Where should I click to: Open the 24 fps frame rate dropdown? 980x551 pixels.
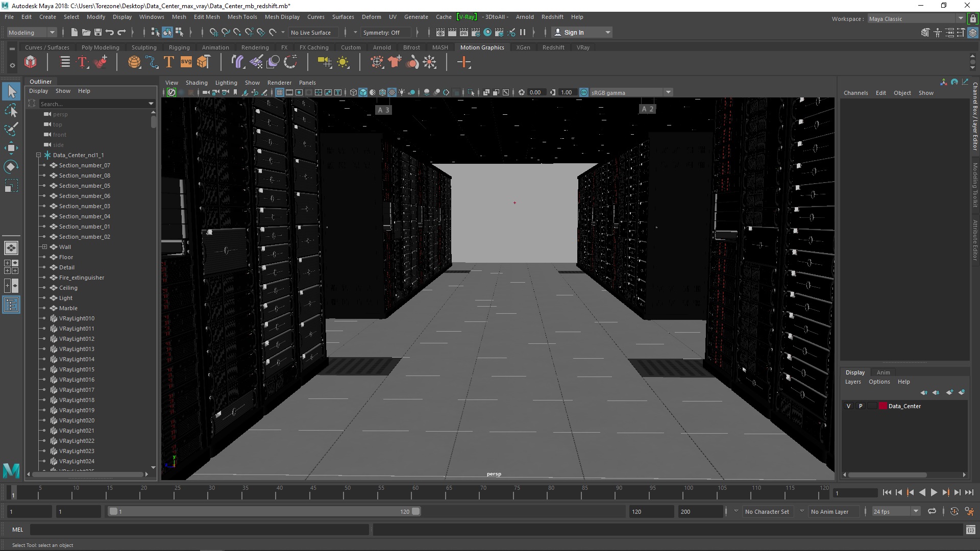click(x=916, y=511)
